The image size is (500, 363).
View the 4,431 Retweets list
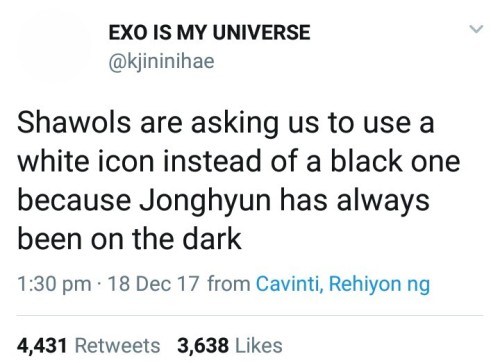(89, 345)
